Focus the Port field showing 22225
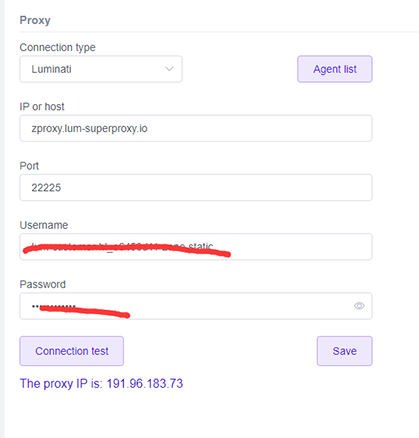This screenshot has height=438, width=419. pyautogui.click(x=196, y=187)
